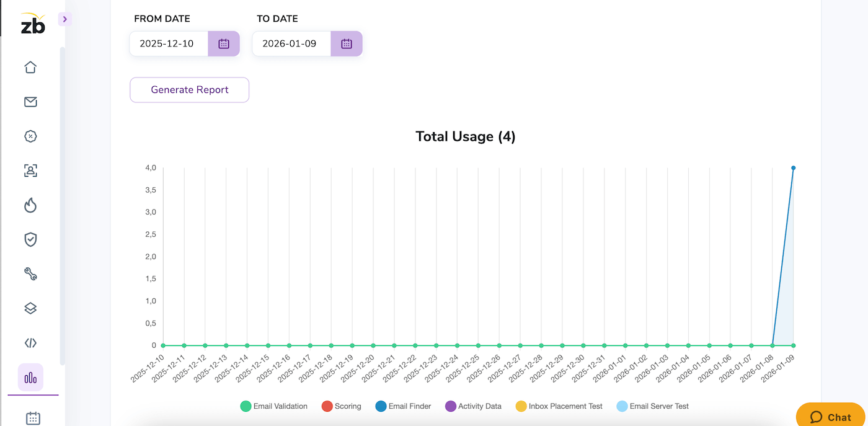Viewport: 868px width, 426px height.
Task: Click the 4,0 y-axis value label
Action: tap(150, 167)
